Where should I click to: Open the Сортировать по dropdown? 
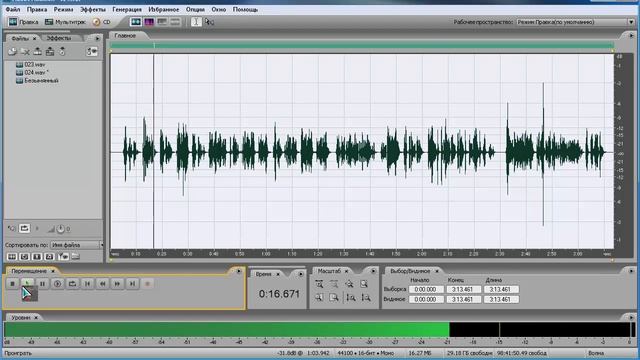coord(77,245)
